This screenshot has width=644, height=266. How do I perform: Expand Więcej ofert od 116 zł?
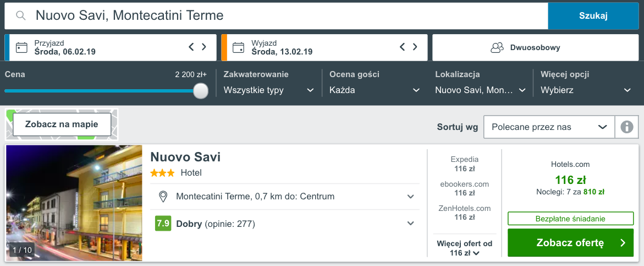tap(465, 248)
